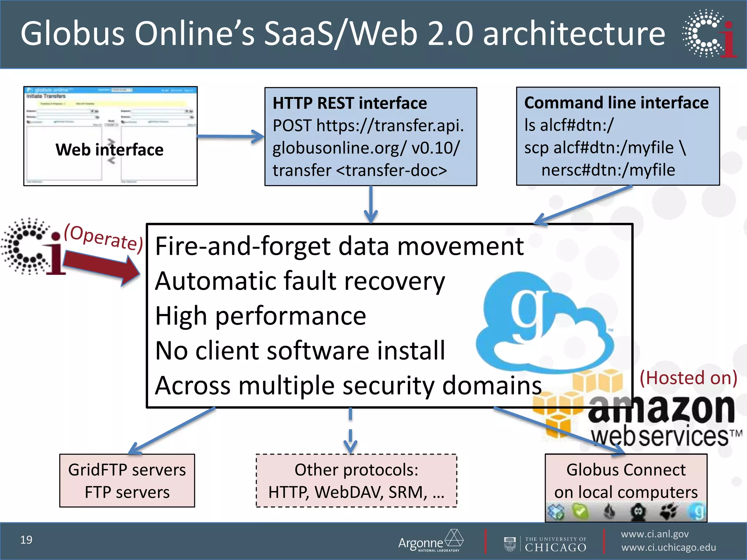
Task: Click the black hooded mascot tray icon
Action: click(x=638, y=512)
